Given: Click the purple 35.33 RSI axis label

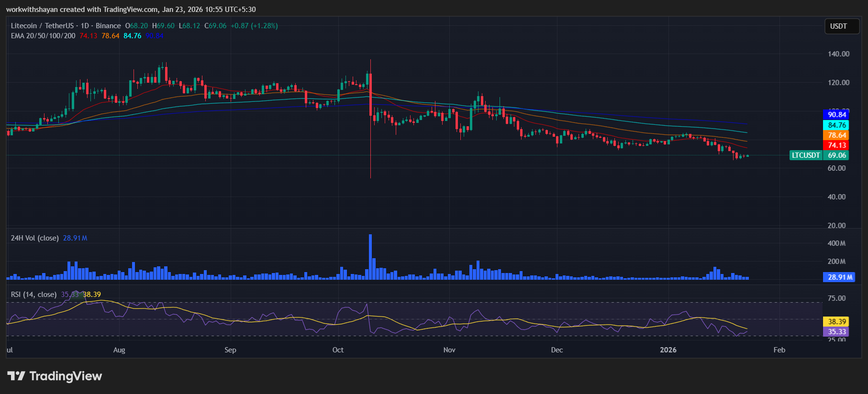Looking at the screenshot, I should (837, 332).
